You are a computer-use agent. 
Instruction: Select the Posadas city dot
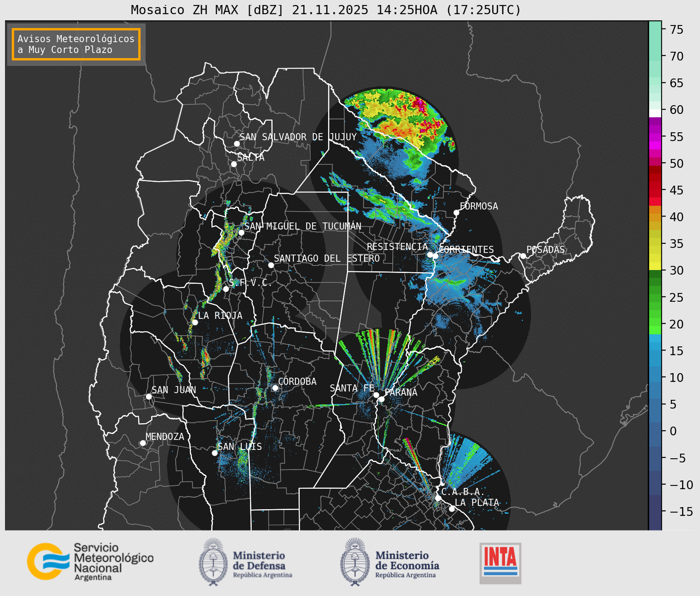click(x=523, y=256)
